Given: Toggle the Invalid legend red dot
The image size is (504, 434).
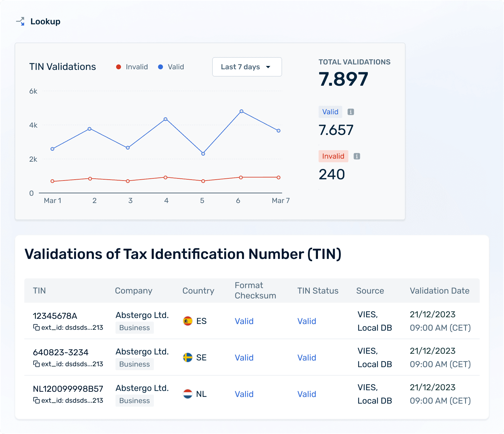Looking at the screenshot, I should click(x=119, y=67).
